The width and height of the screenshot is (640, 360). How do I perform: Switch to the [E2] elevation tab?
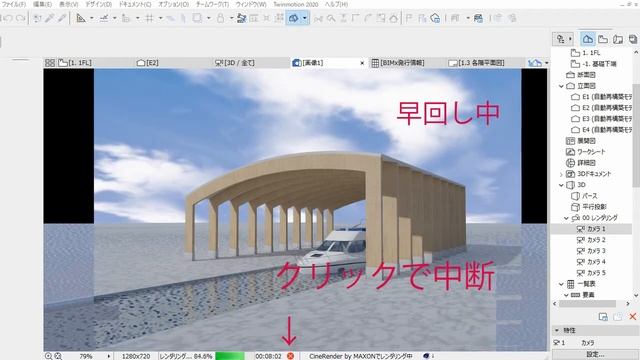(148, 63)
